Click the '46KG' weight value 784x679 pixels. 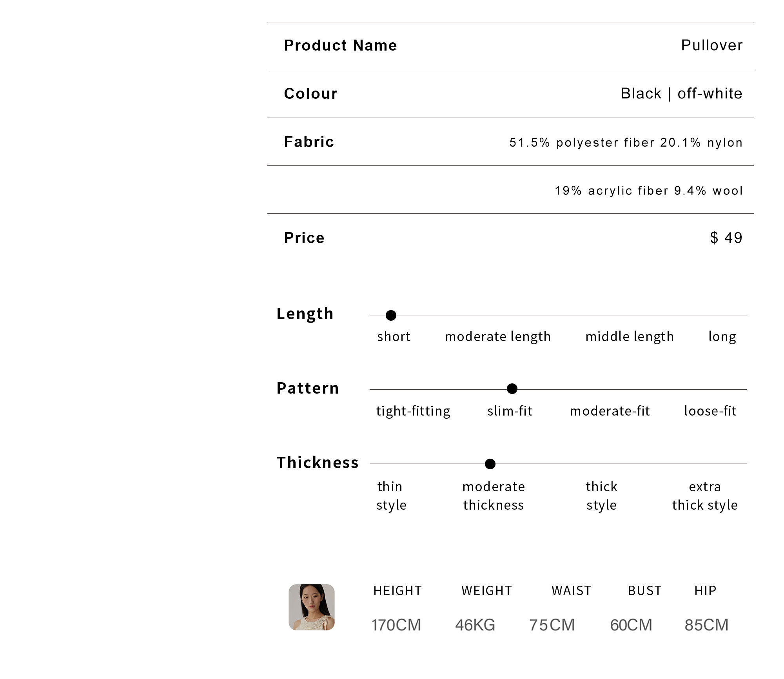point(475,625)
